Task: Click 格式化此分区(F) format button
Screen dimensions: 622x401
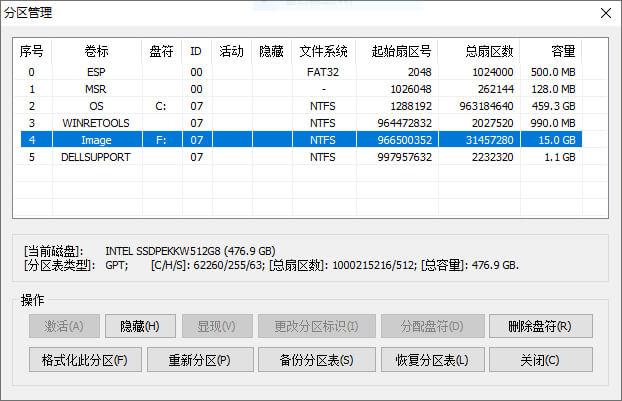Action: (85, 360)
